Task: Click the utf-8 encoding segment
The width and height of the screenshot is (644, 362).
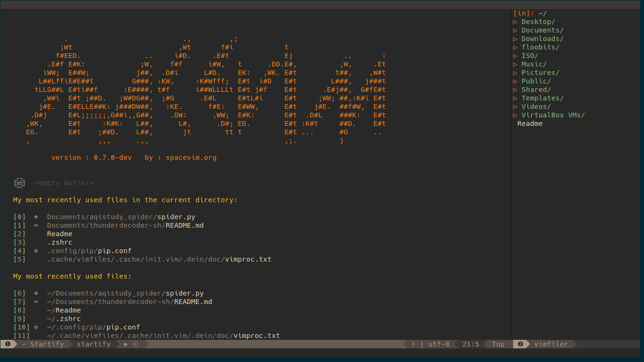Action: (x=439, y=344)
